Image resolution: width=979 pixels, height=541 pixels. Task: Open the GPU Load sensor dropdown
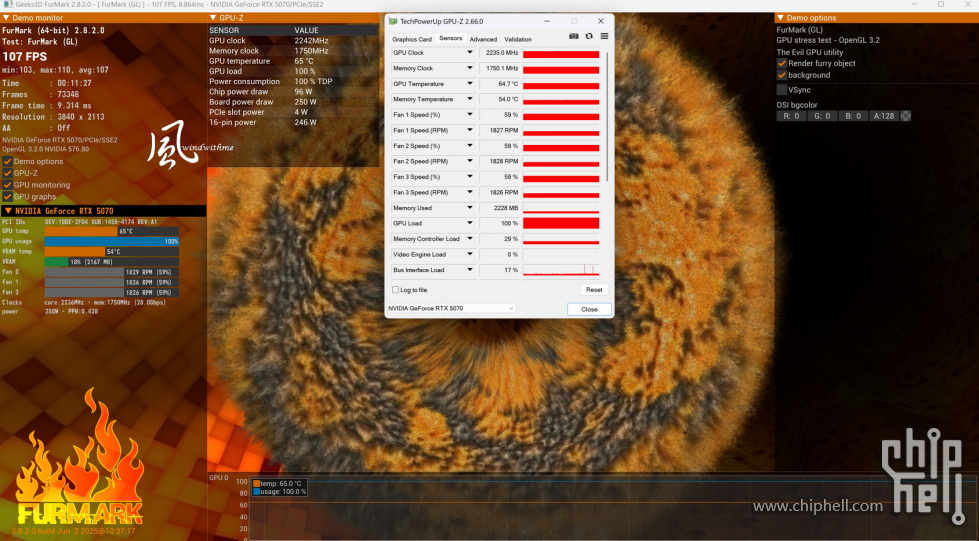(470, 223)
